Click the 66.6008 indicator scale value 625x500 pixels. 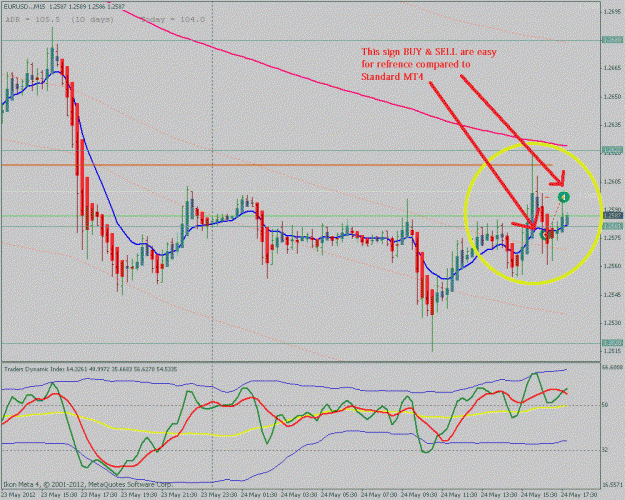pyautogui.click(x=613, y=367)
